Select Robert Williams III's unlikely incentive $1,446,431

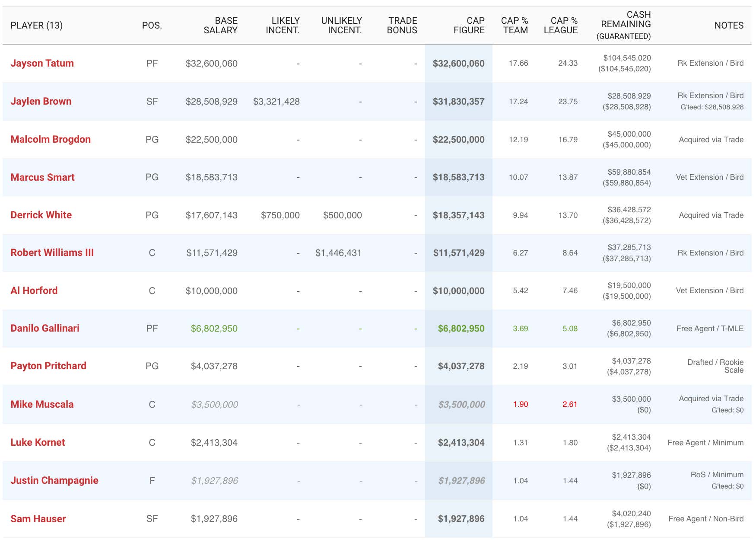[338, 253]
